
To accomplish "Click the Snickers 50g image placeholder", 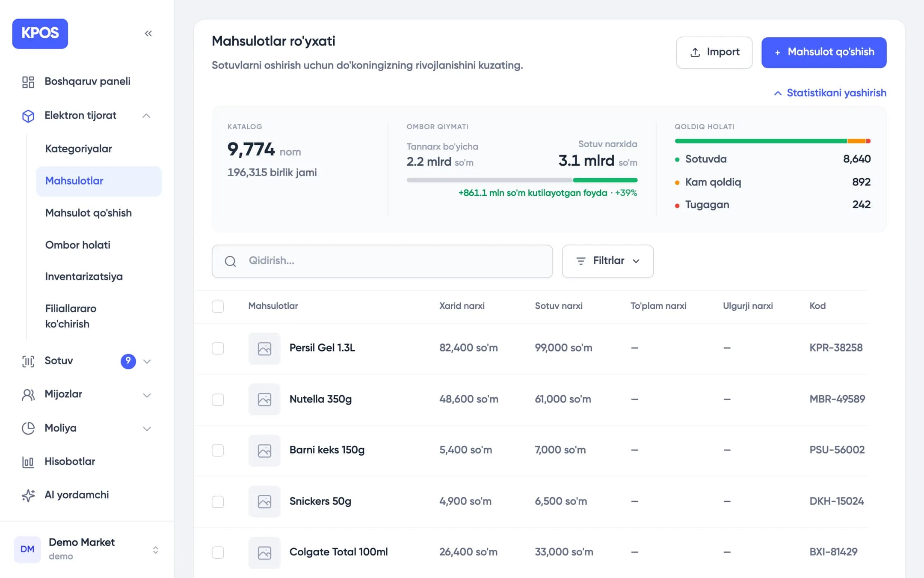I will pos(264,501).
